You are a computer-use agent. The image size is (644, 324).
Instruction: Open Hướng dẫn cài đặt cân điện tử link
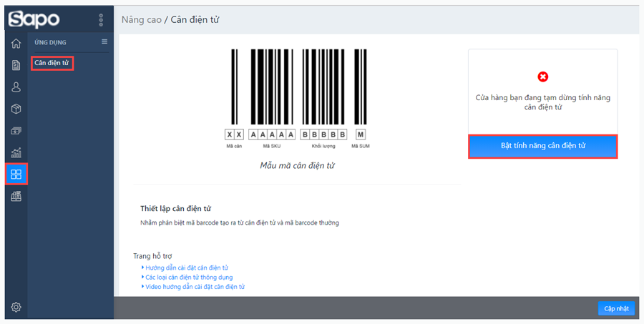[187, 267]
